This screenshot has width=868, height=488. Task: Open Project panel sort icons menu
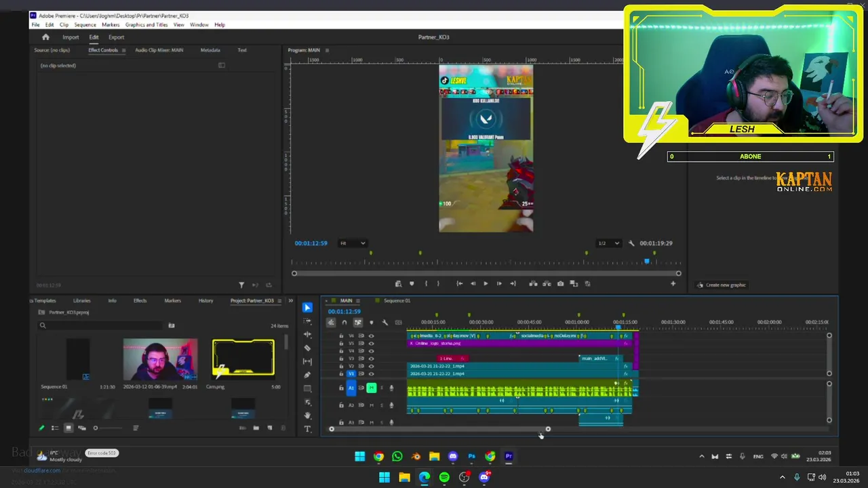point(136,428)
